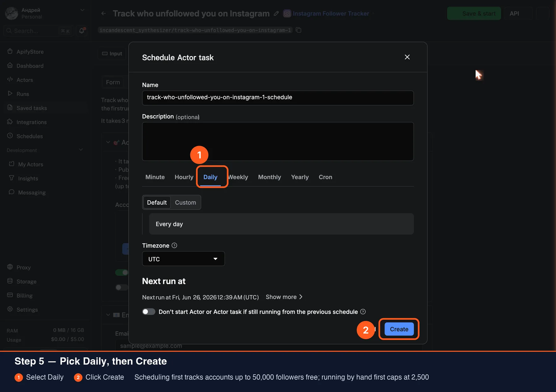This screenshot has width=556, height=392.
Task: Click the sidebar Search box
Action: tap(38, 31)
